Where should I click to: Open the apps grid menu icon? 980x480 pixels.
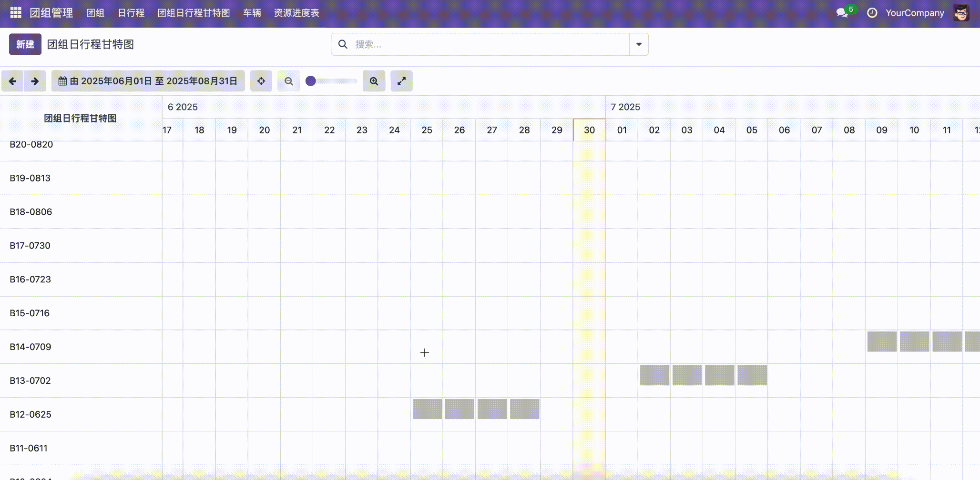pos(16,13)
